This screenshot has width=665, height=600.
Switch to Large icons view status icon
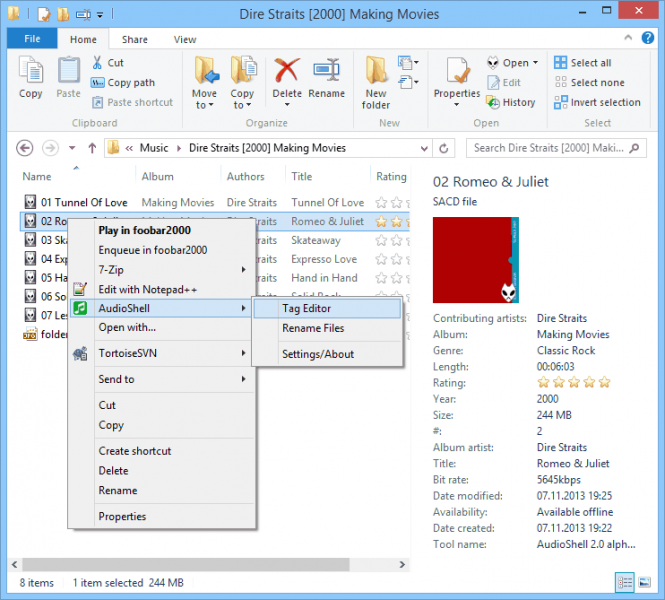[x=644, y=583]
